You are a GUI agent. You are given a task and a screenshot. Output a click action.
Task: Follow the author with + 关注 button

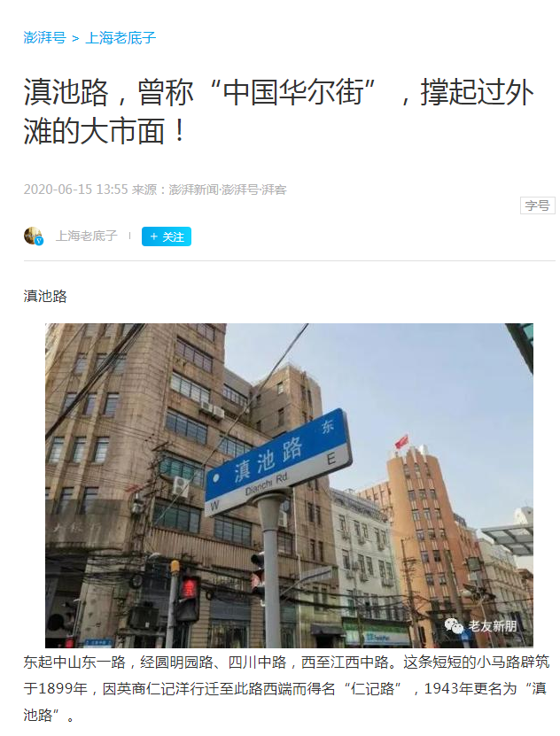[167, 236]
